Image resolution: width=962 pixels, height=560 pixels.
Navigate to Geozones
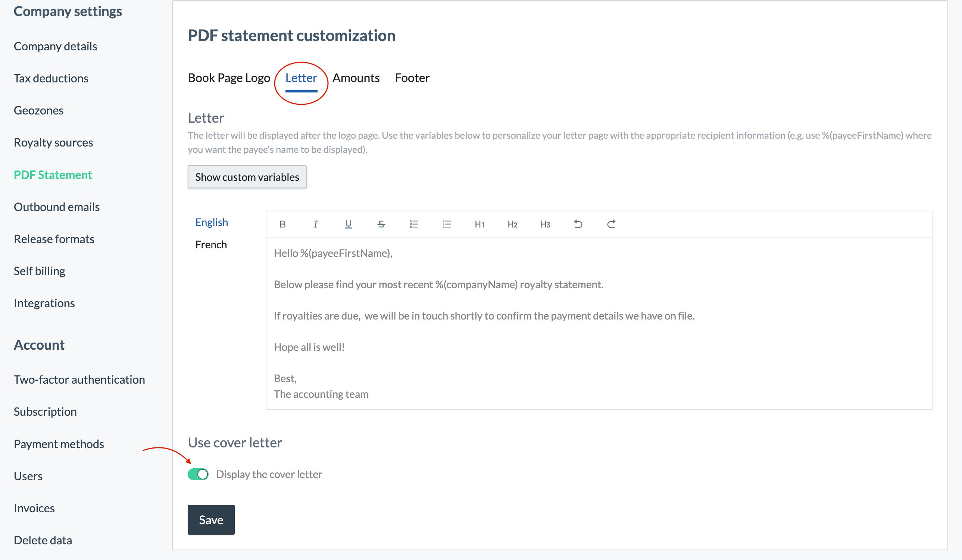point(38,110)
